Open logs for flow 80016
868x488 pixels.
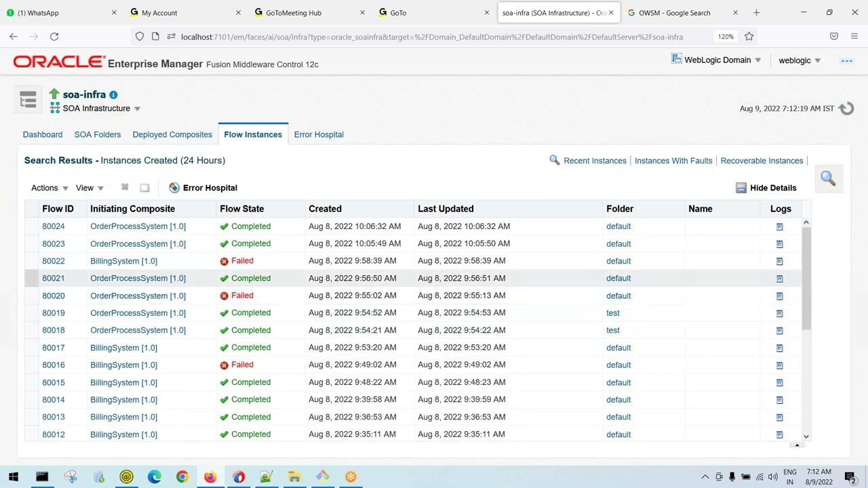(780, 365)
